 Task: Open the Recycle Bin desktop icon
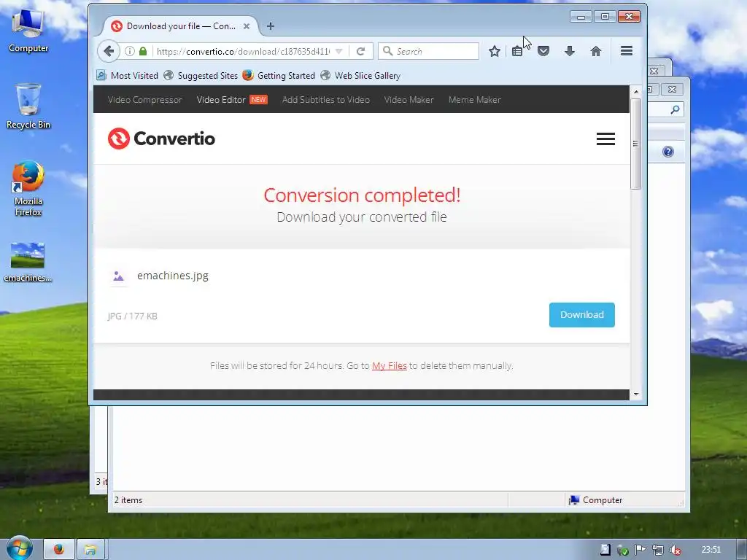coord(28,106)
